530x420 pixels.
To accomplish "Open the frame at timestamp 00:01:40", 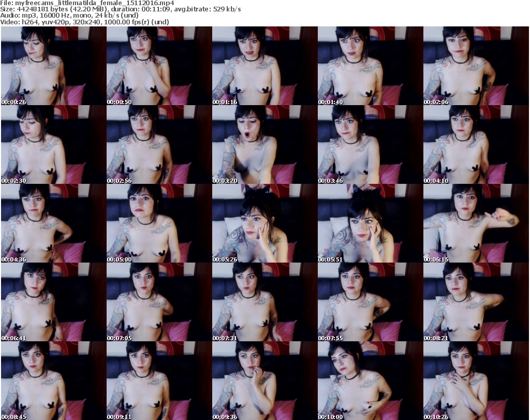I will click(370, 66).
